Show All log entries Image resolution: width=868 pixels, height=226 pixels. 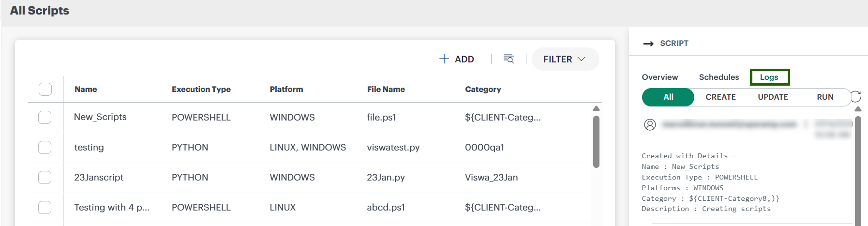[668, 97]
